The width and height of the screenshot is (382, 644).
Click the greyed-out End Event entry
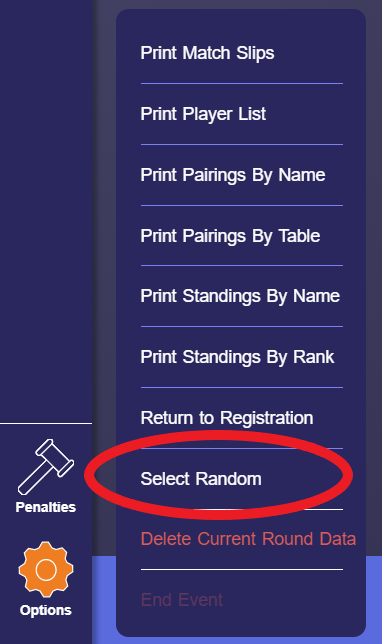click(x=182, y=600)
